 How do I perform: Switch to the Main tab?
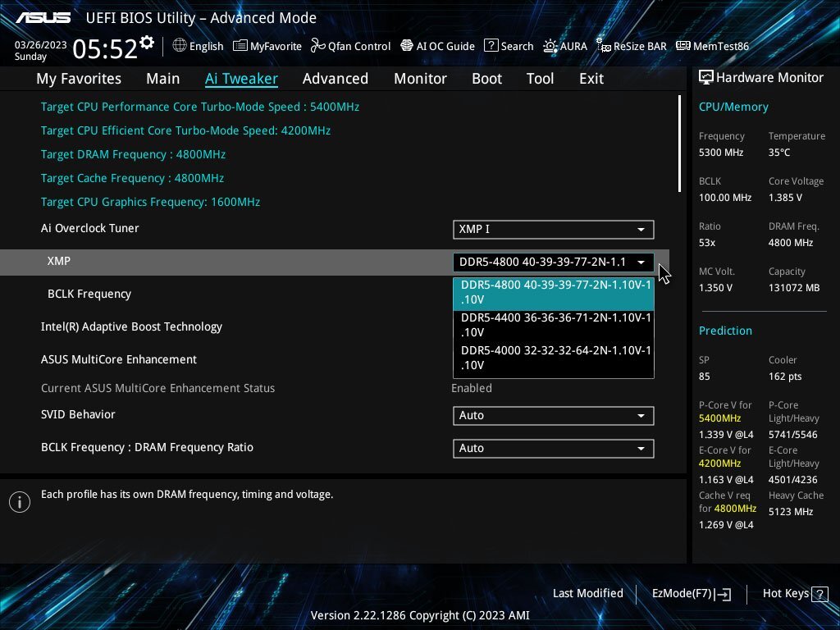[163, 79]
